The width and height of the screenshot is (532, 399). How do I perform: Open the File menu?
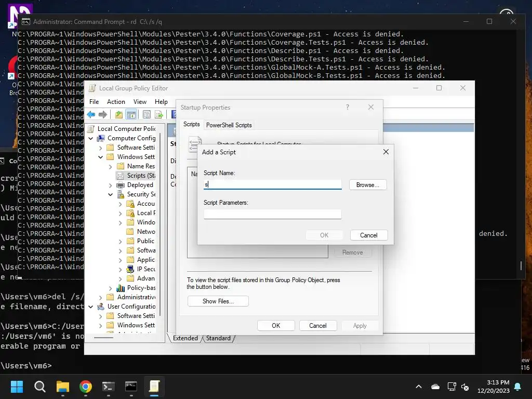coord(94,102)
